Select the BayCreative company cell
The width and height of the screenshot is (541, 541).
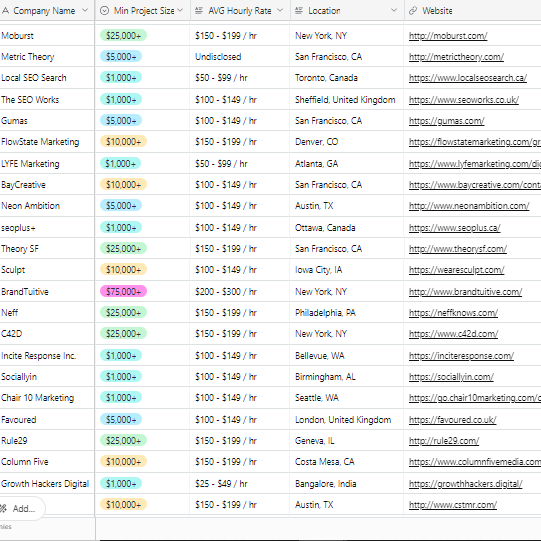tap(47, 185)
